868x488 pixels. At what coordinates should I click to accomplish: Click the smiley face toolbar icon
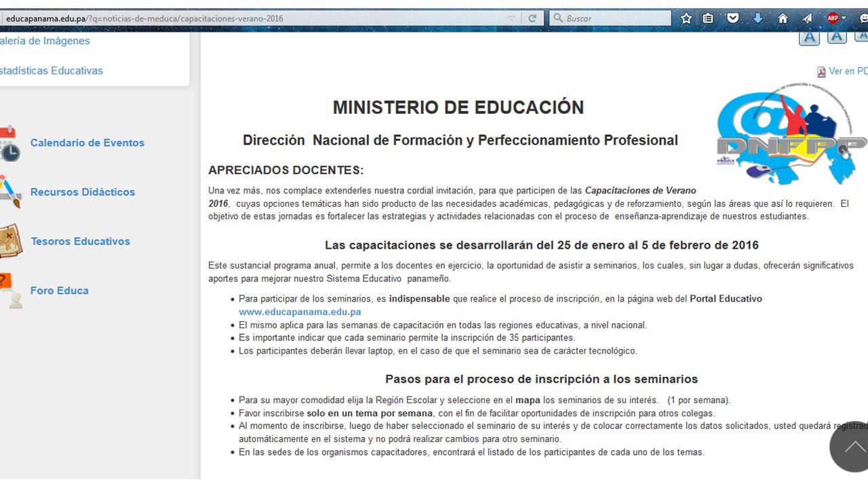click(864, 18)
